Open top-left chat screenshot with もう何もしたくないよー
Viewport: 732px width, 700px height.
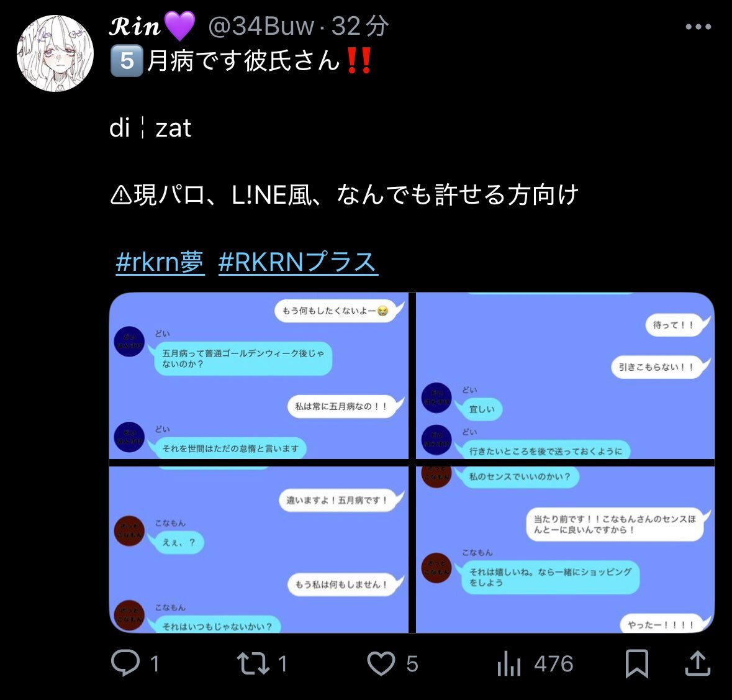(259, 375)
